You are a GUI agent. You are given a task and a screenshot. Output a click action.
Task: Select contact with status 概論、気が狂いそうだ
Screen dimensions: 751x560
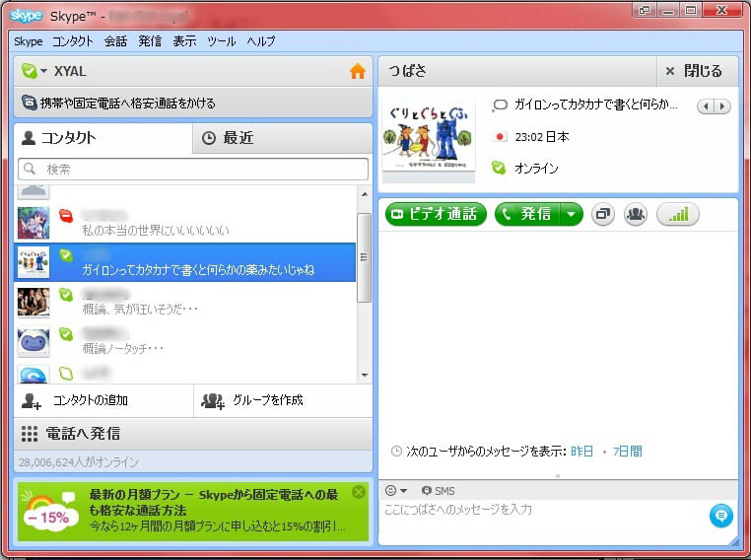(185, 302)
